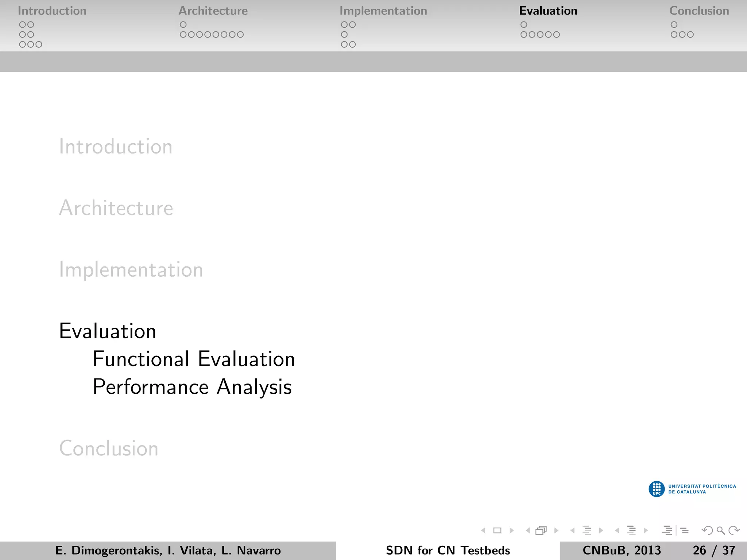Select last circle in Architecture's eight-circle row
The image size is (747, 560).
(x=240, y=35)
